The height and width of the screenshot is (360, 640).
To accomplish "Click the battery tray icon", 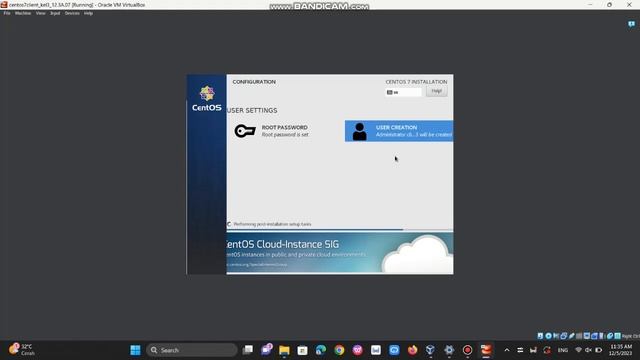I will click(x=598, y=350).
